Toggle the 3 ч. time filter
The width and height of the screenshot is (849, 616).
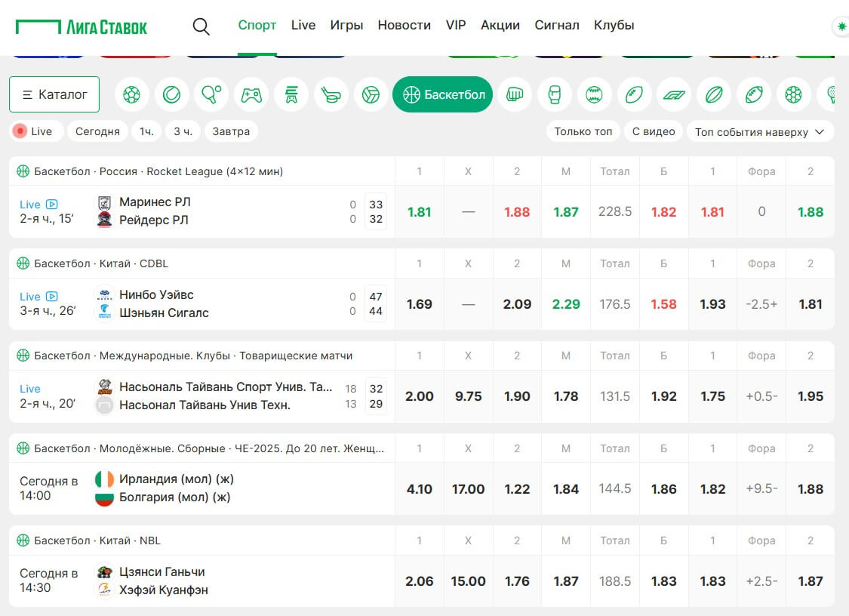[183, 131]
